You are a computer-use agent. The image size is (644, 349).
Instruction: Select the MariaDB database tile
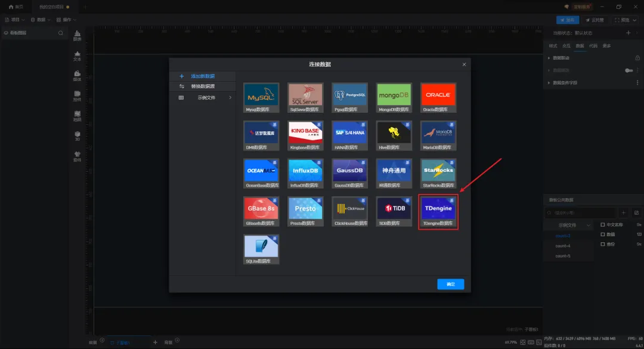(x=438, y=135)
